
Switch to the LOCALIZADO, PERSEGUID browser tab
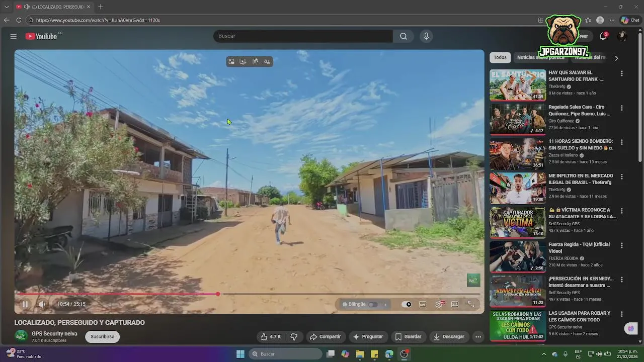coord(54,7)
